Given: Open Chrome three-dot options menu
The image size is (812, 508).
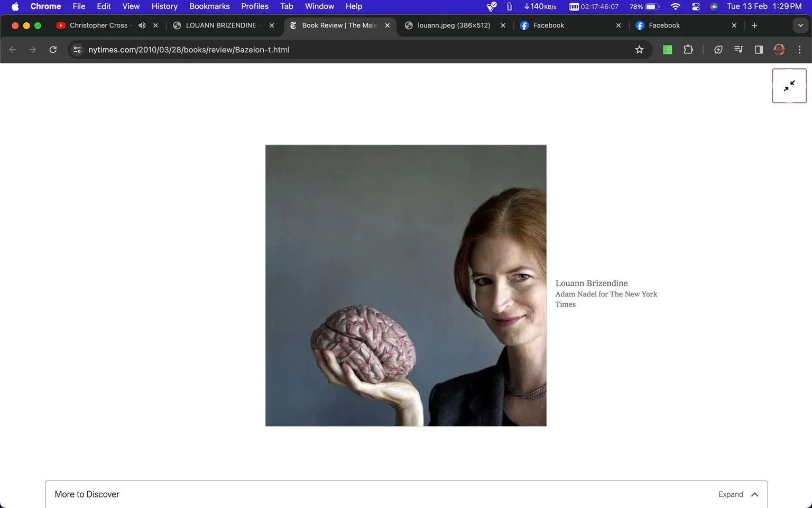Looking at the screenshot, I should coord(799,50).
